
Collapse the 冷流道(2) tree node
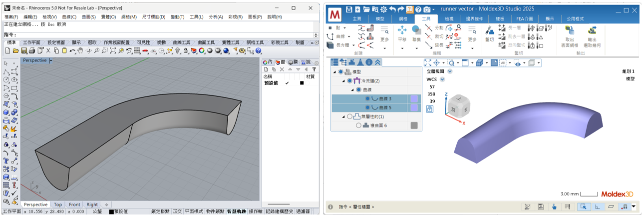tap(343, 81)
